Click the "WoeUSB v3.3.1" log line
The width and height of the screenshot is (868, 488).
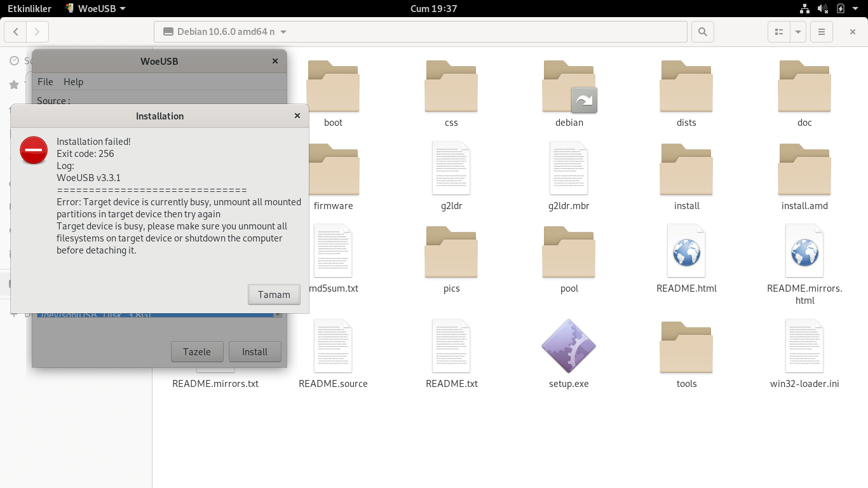pos(88,178)
